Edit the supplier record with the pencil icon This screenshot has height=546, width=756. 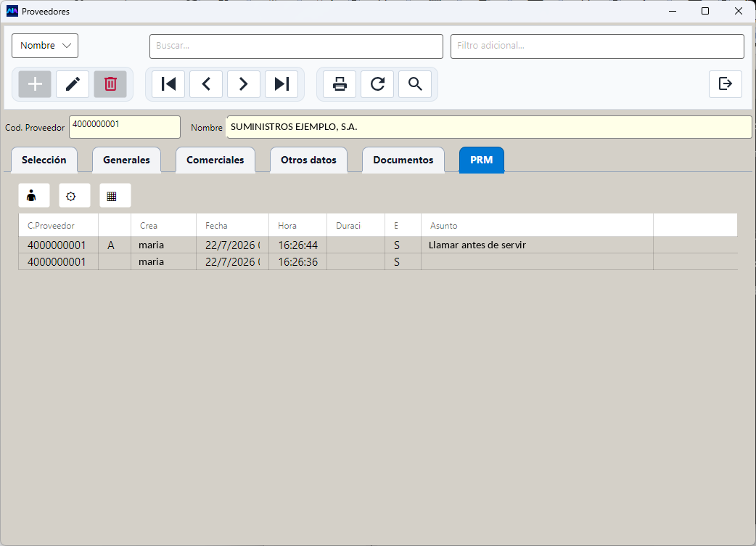[x=73, y=84]
